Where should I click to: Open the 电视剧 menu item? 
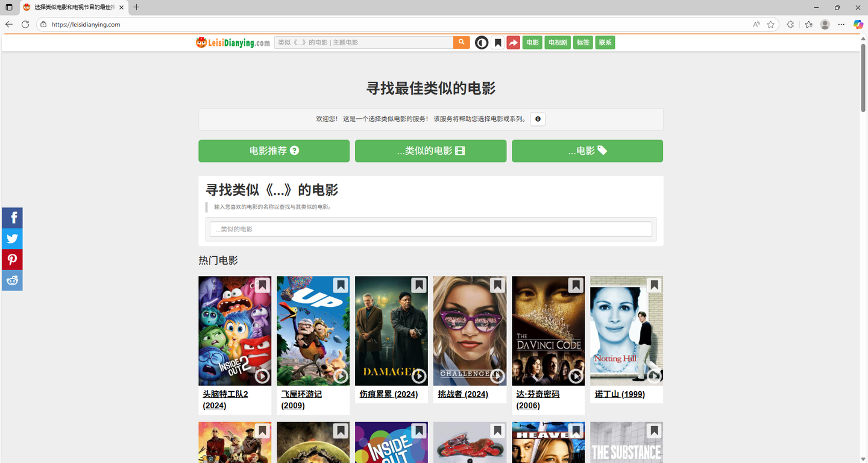click(x=558, y=43)
